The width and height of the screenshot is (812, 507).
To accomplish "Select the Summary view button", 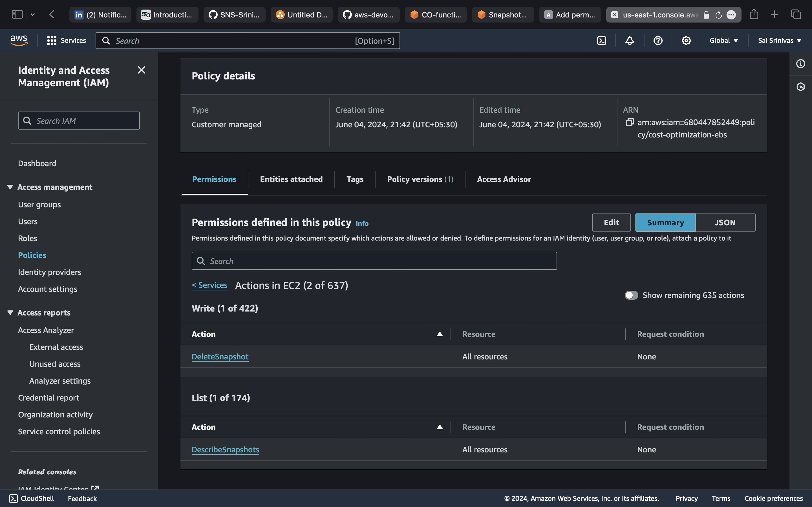I will (x=665, y=222).
